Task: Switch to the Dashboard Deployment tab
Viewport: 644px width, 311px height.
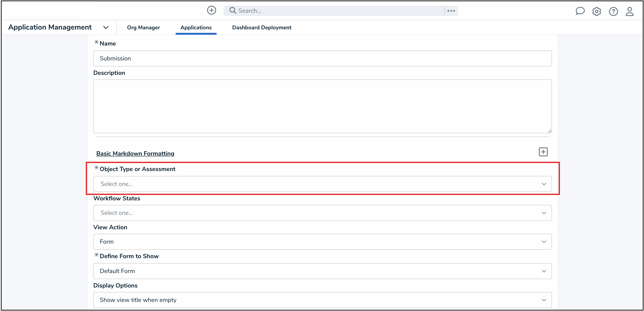Action: (261, 28)
